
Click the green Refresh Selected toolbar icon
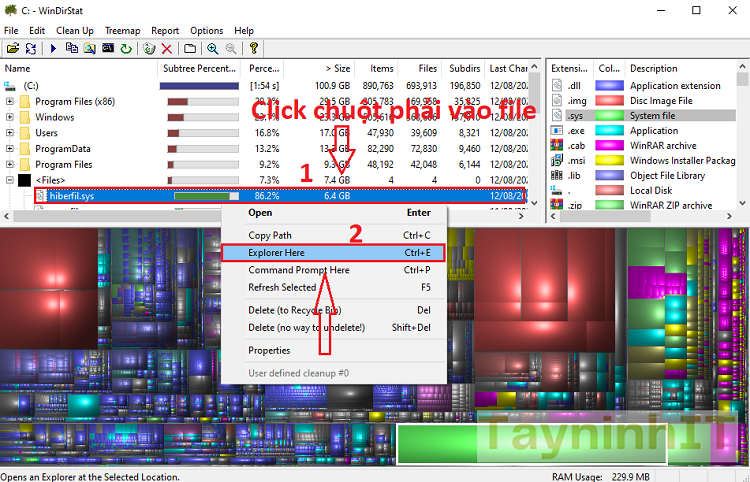pos(126,48)
